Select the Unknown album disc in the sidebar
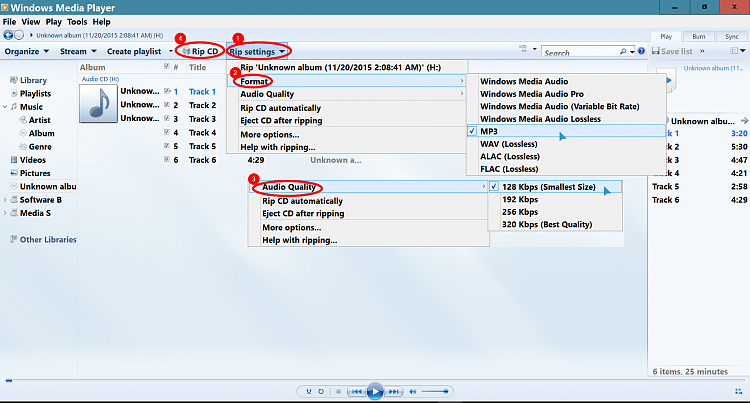This screenshot has height=403, width=750. click(14, 186)
